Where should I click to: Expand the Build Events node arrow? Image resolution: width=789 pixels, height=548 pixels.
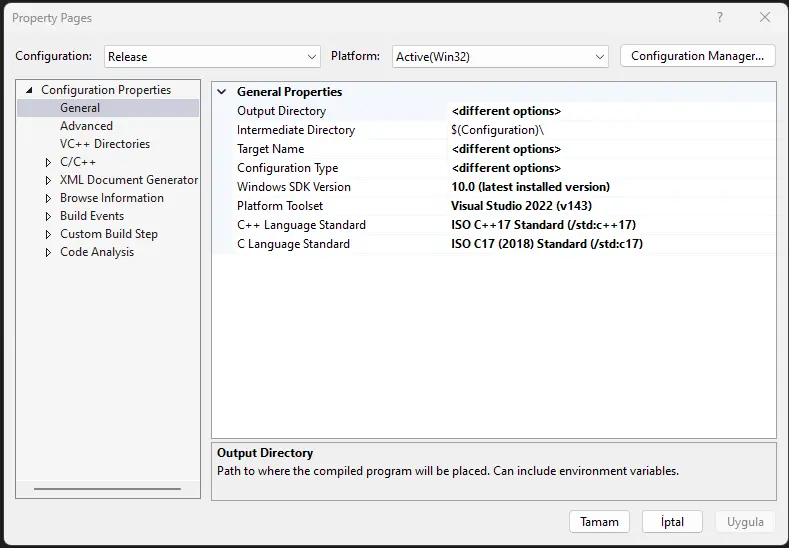(48, 216)
